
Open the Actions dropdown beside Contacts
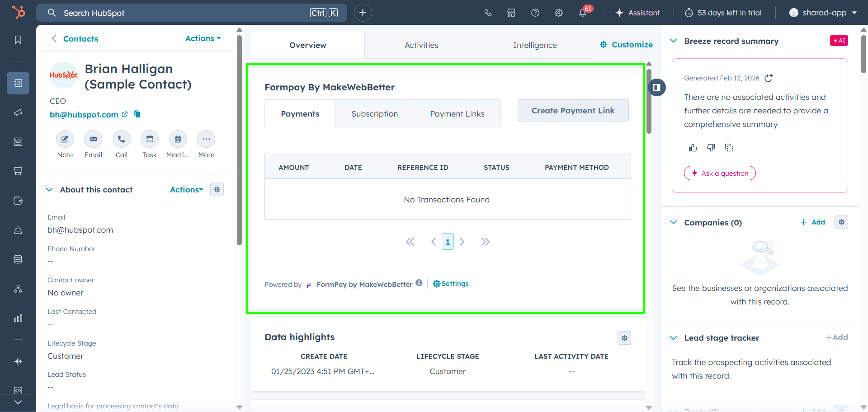coord(203,38)
